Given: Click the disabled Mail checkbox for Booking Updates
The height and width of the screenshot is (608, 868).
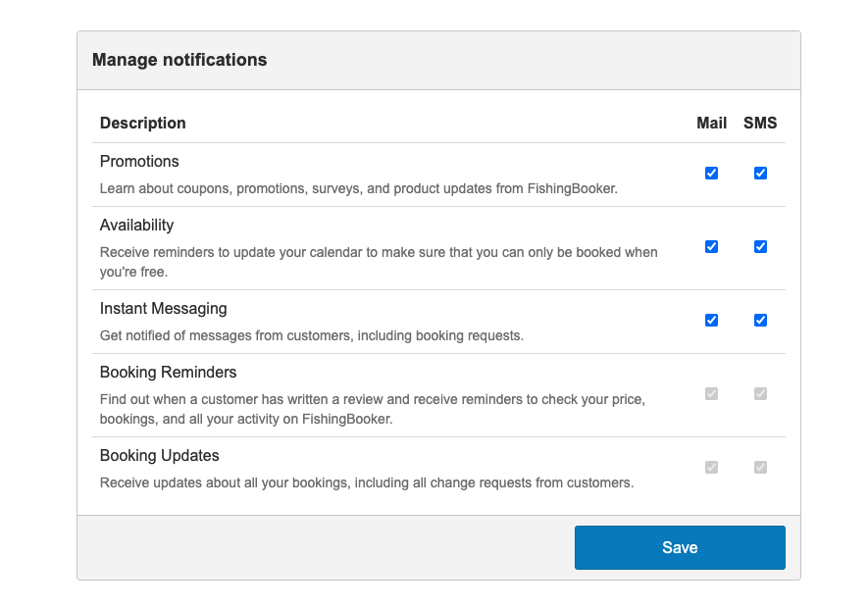Looking at the screenshot, I should tap(711, 467).
